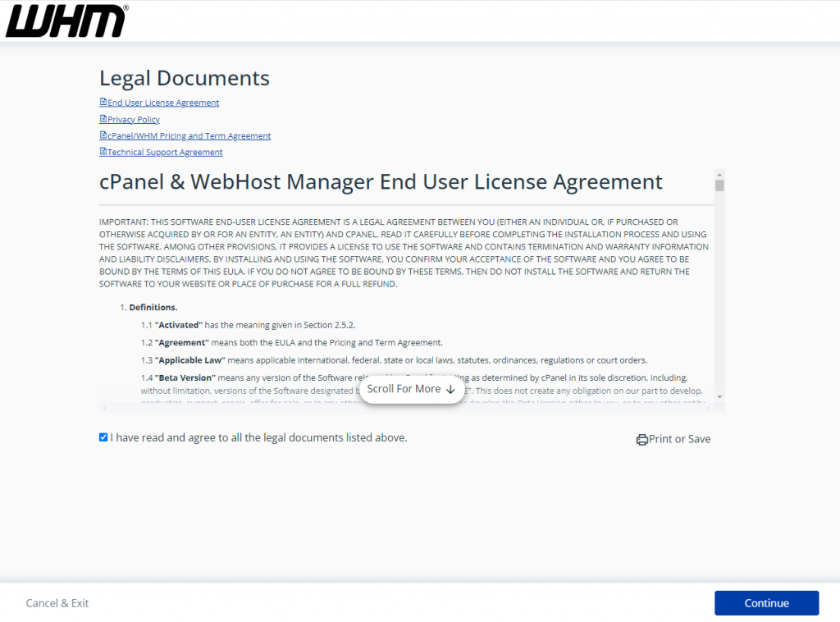Click Print or Save for the agreement
This screenshot has width=840, height=622.
(679, 439)
